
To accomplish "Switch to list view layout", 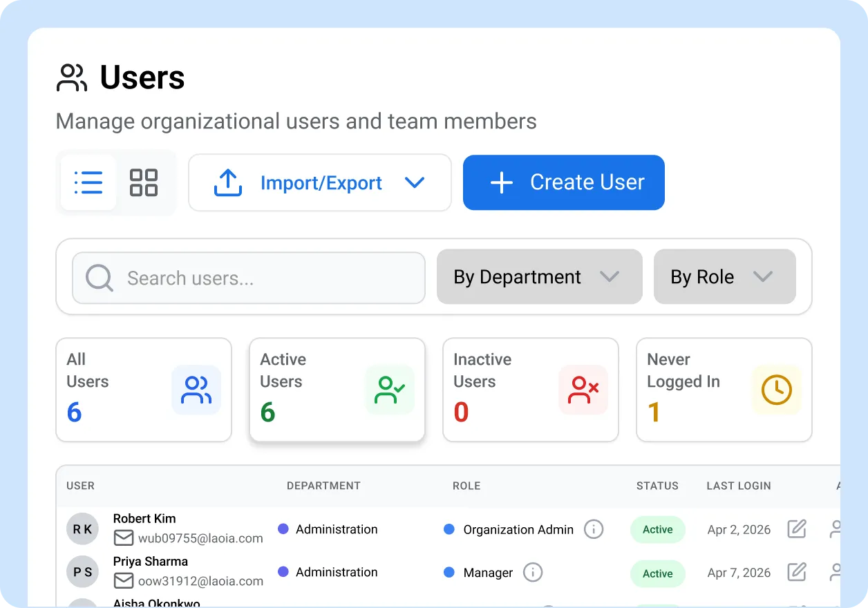I will click(88, 182).
